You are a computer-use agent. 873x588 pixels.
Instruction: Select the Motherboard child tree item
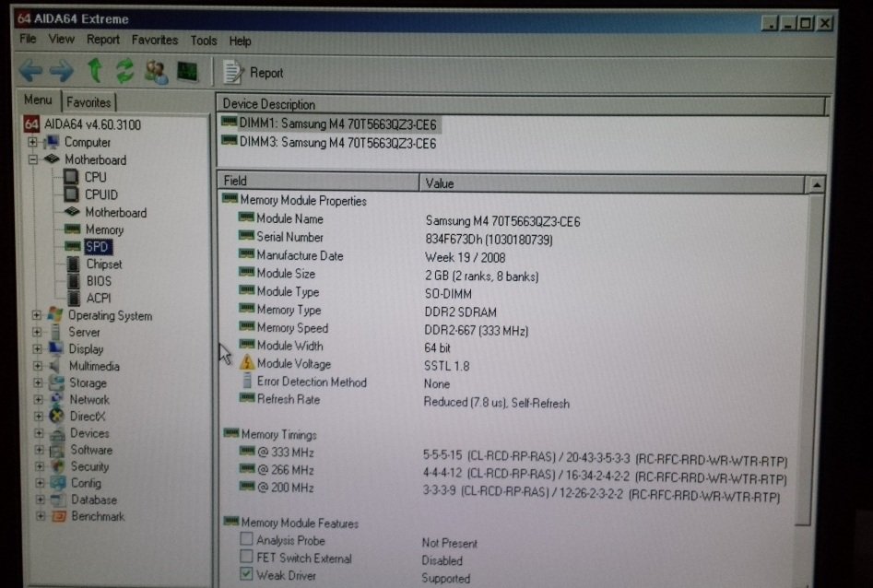point(116,213)
